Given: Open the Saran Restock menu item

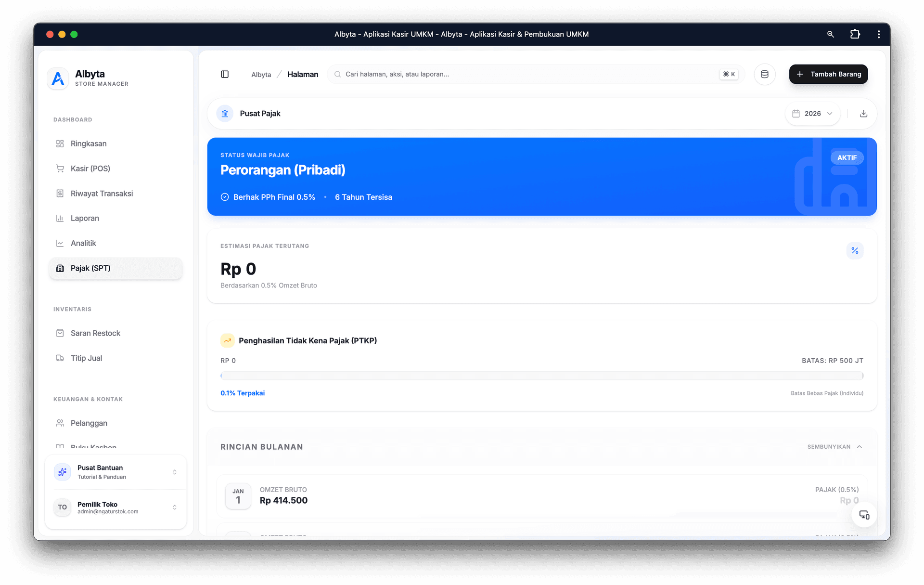Looking at the screenshot, I should click(x=95, y=333).
